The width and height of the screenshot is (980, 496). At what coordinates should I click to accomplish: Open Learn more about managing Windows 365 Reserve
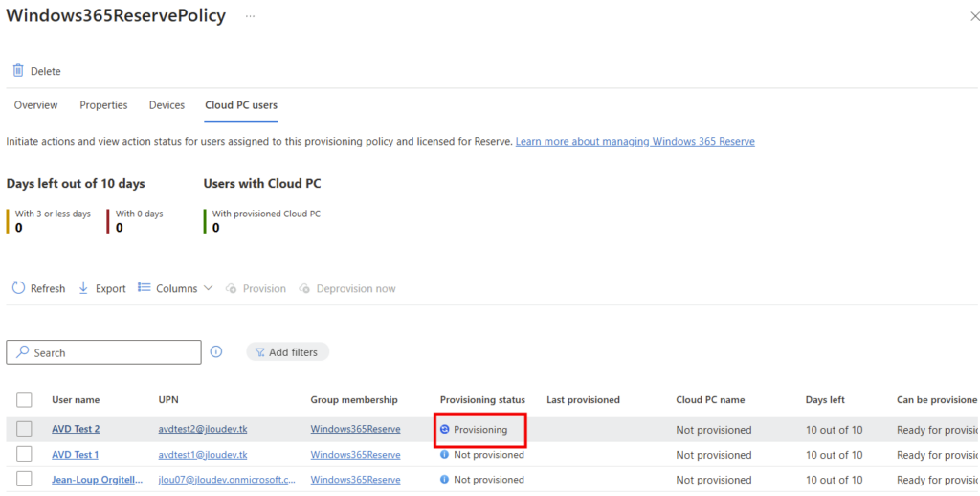click(x=635, y=142)
